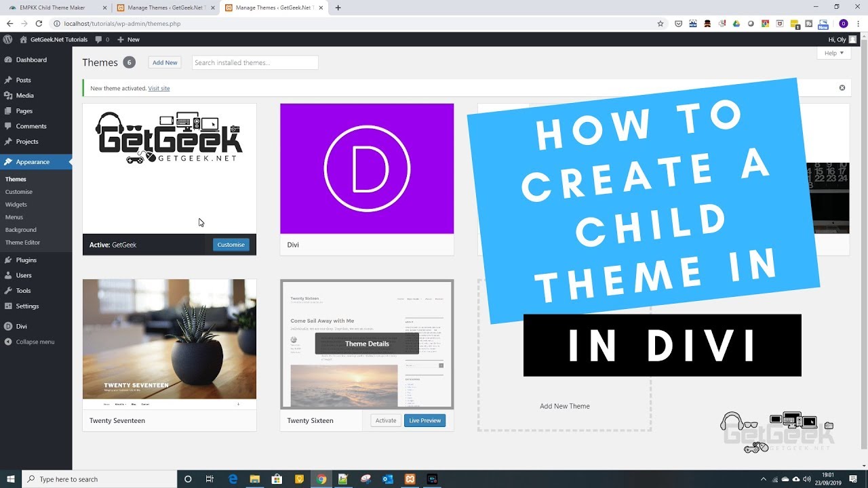868x488 pixels.
Task: Expand the Help dropdown tab
Action: point(834,53)
